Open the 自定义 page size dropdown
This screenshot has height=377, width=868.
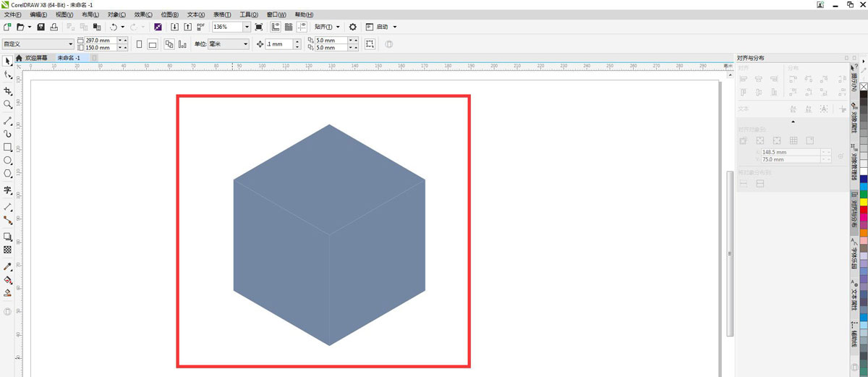tap(70, 44)
